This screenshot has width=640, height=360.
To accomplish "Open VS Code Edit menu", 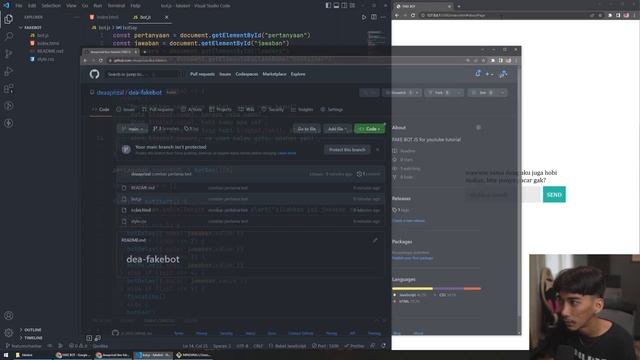I will click(32, 6).
